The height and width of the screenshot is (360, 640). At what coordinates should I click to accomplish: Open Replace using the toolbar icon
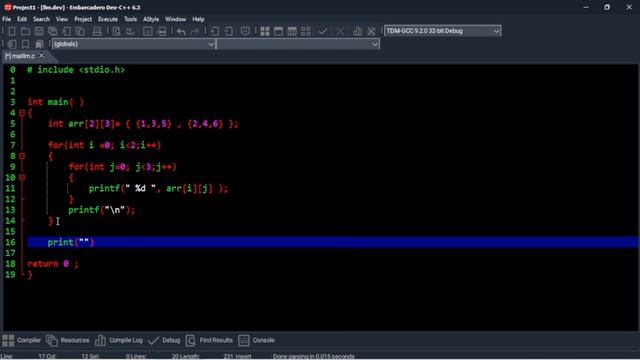pos(131,31)
